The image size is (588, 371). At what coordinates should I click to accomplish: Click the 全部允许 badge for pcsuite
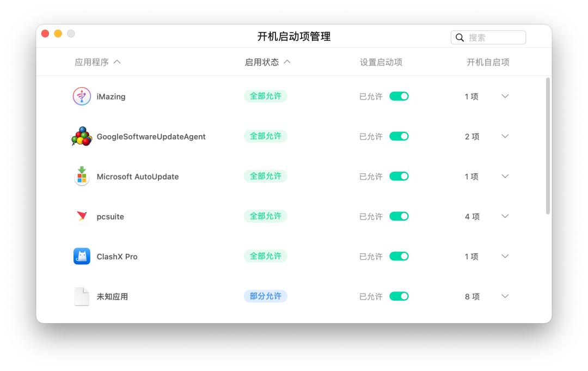click(x=266, y=216)
